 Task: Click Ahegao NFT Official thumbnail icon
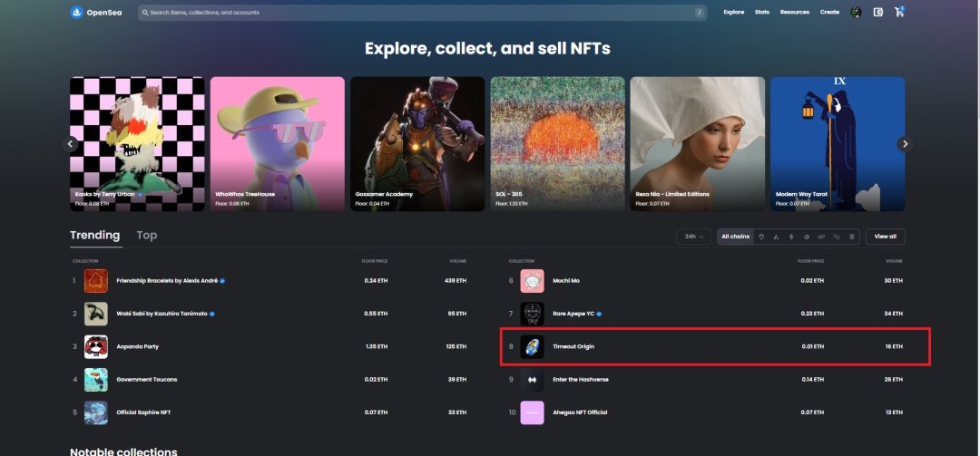pyautogui.click(x=532, y=412)
